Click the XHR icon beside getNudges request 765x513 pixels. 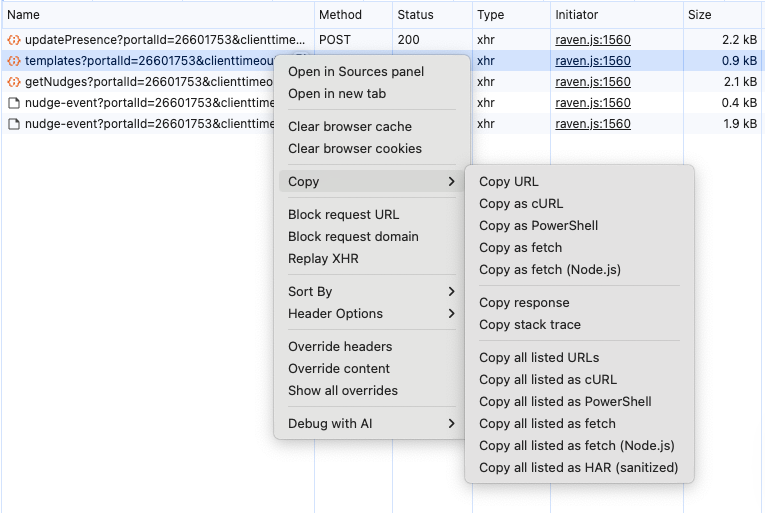coord(14,82)
